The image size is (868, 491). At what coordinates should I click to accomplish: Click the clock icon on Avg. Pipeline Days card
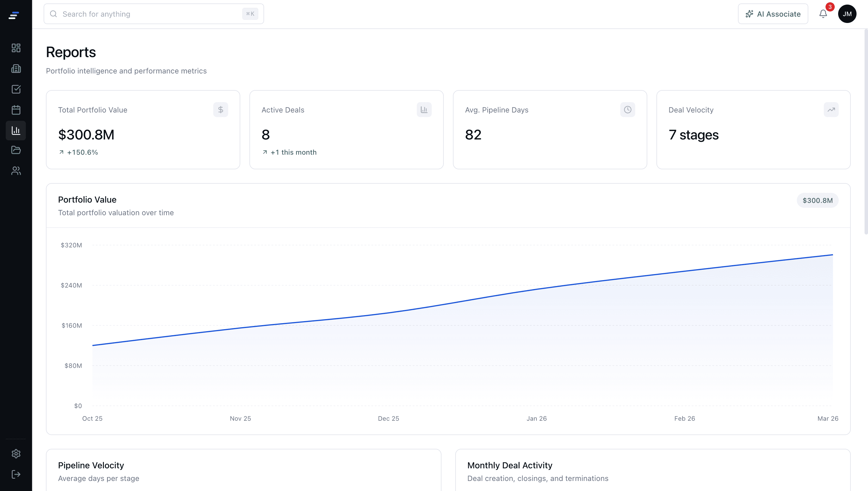[x=627, y=109]
